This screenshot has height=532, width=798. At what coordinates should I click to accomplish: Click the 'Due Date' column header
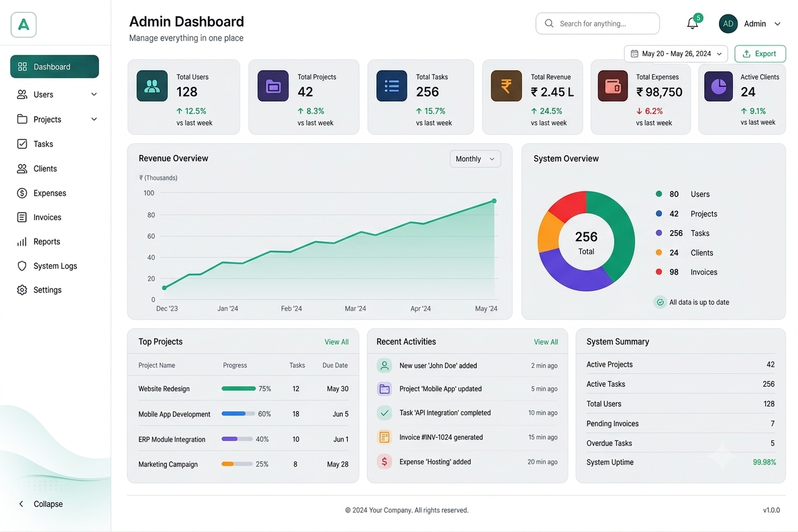[335, 365]
